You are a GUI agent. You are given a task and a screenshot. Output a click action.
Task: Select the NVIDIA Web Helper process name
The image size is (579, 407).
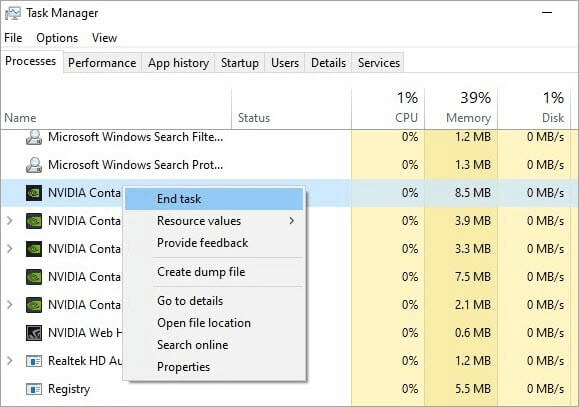pos(85,333)
